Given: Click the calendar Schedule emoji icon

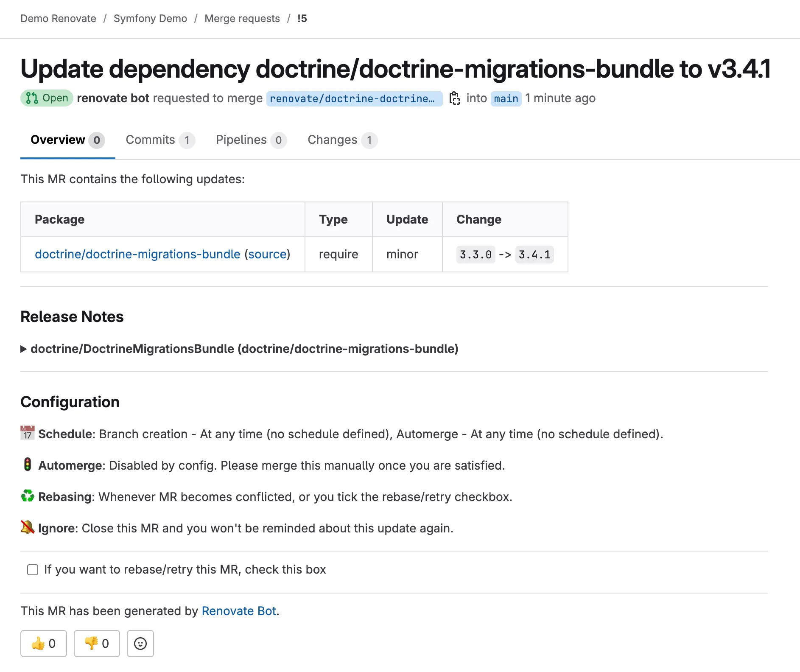Looking at the screenshot, I should (28, 434).
